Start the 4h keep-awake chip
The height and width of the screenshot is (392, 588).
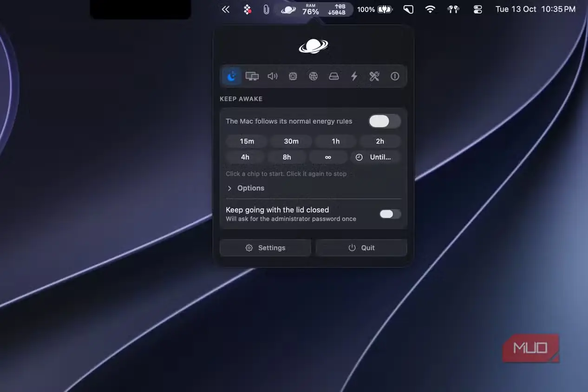click(x=245, y=157)
